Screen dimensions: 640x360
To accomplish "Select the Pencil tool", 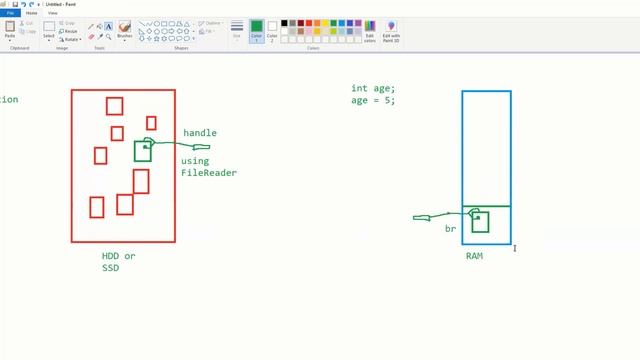I will click(91, 27).
